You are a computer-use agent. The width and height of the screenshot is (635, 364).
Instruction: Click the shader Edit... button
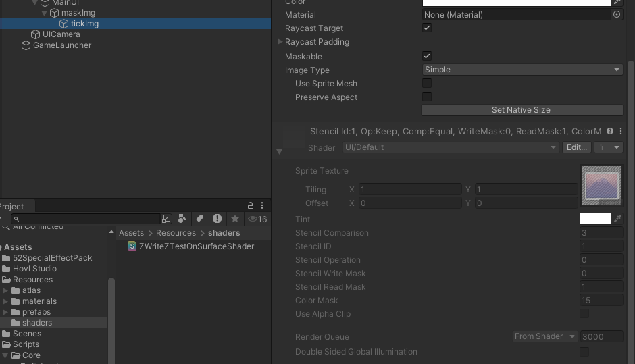click(576, 147)
